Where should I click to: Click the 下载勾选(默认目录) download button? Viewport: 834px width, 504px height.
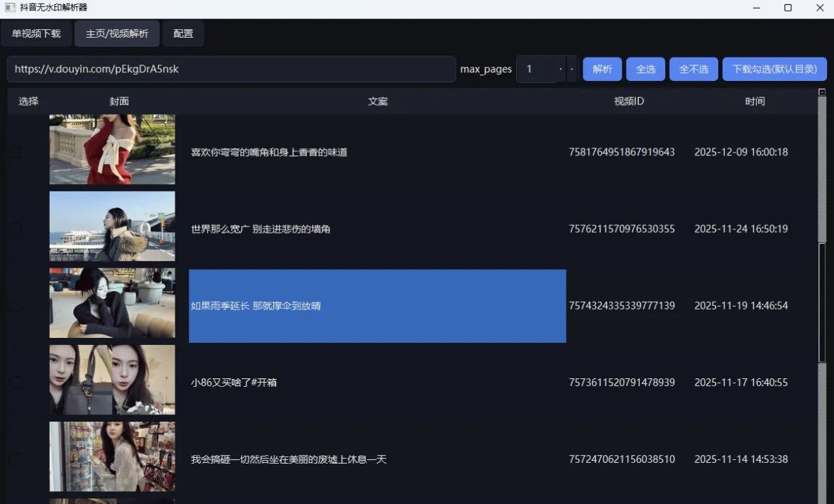pos(774,69)
